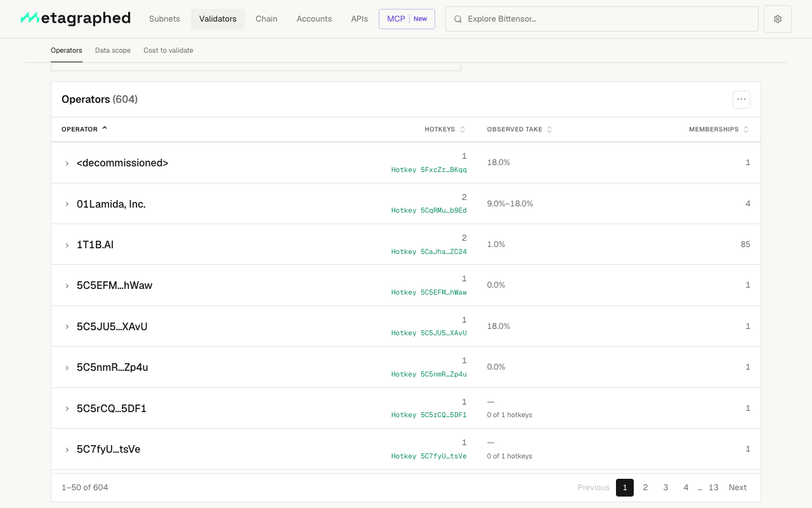
Task: Click the search magnifier icon
Action: 458,19
